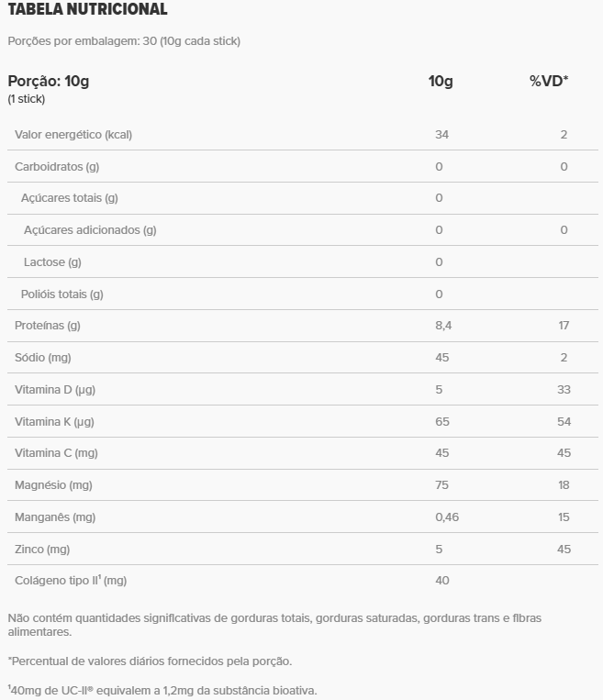This screenshot has height=700, width=603.
Task: Click the Sódio (mg) row label
Action: coord(42,358)
